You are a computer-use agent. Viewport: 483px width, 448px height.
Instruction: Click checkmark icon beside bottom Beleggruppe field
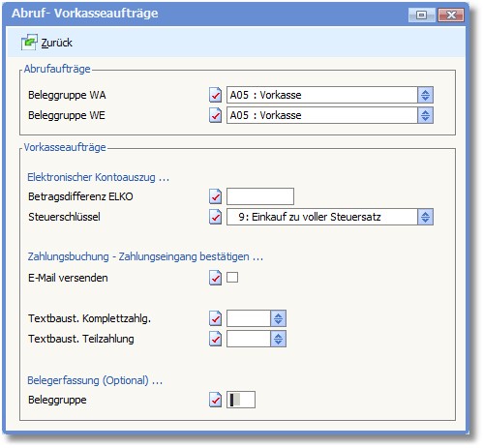[x=215, y=400]
